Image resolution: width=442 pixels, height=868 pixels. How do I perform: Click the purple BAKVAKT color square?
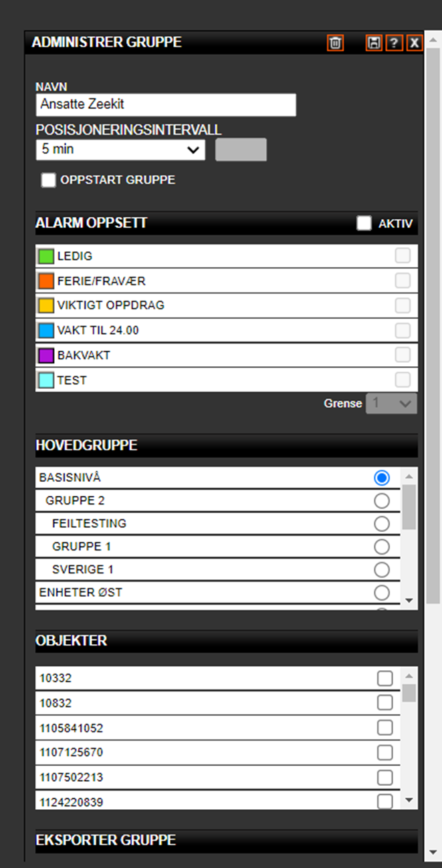pyautogui.click(x=46, y=355)
